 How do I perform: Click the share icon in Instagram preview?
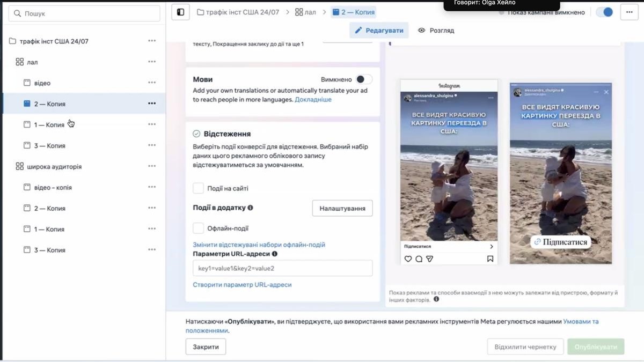(429, 259)
